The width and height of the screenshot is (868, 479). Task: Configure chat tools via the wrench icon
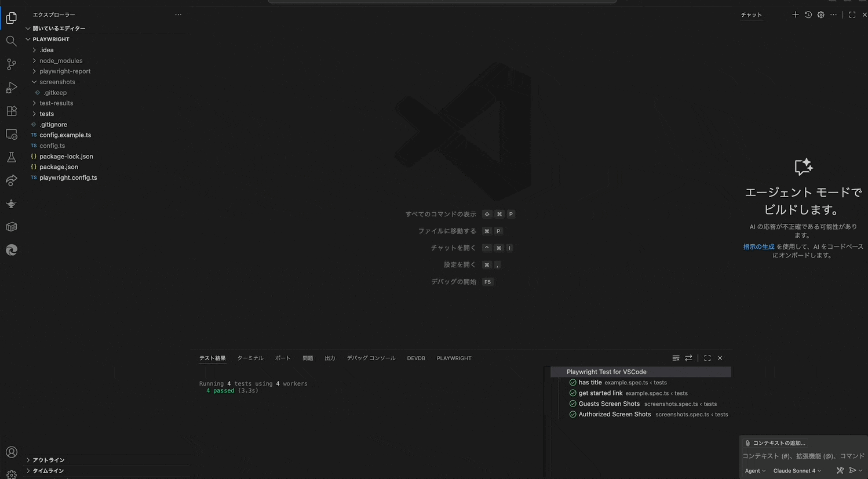tap(840, 470)
